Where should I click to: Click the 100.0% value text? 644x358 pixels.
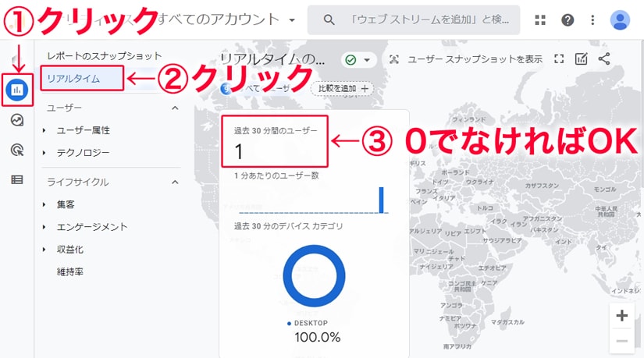point(317,338)
